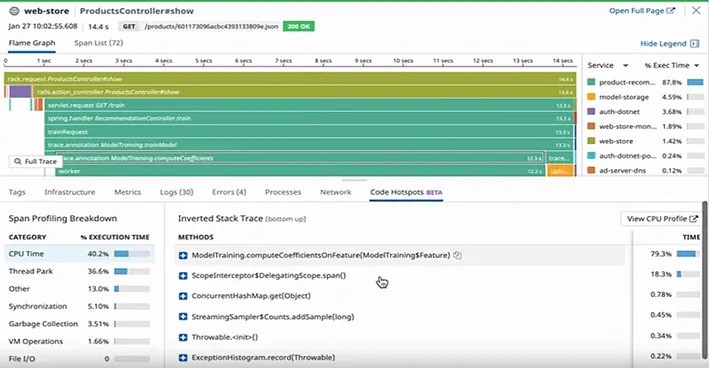
Task: Open the Service dropdown in legend
Action: 608,66
